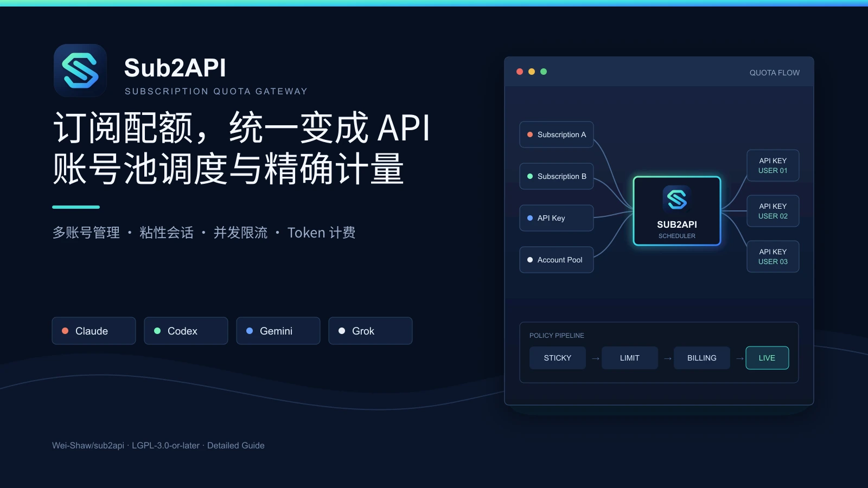The image size is (868, 488).
Task: Click the LIMIT pipeline step
Action: tap(630, 358)
